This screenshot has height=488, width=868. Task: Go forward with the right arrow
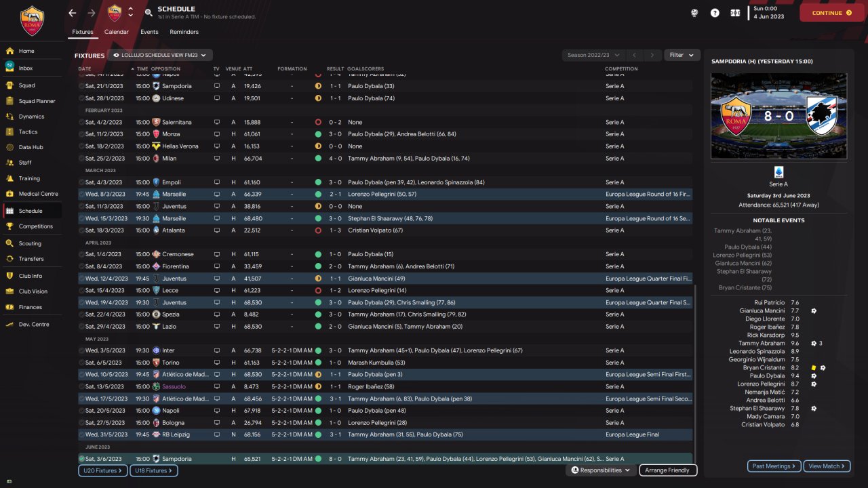tap(92, 13)
